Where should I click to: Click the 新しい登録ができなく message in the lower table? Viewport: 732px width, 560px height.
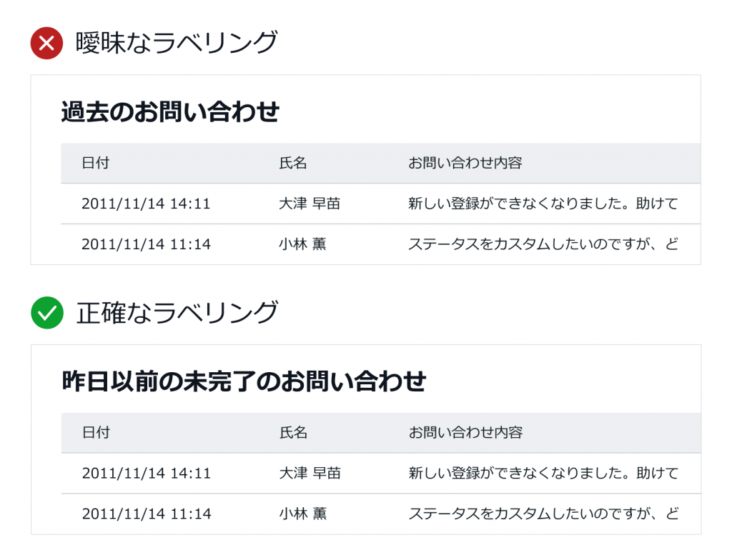pyautogui.click(x=543, y=473)
